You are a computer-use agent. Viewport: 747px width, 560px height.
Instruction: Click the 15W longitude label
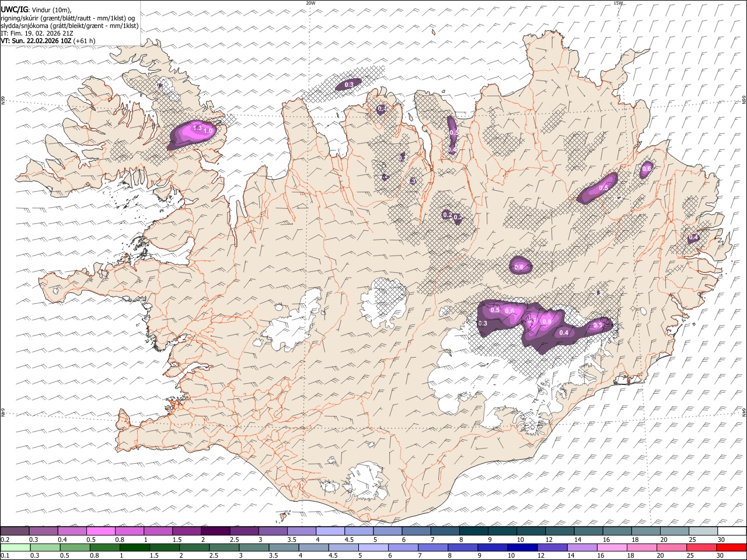pyautogui.click(x=618, y=3)
